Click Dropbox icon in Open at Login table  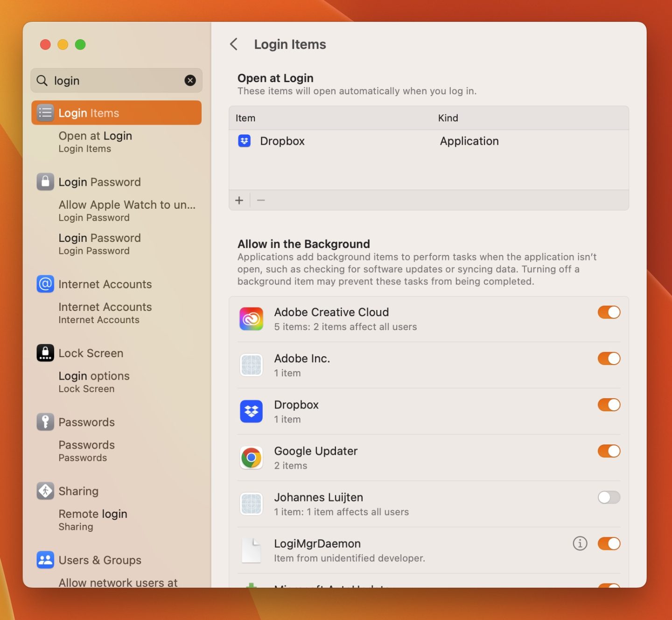[x=245, y=141]
